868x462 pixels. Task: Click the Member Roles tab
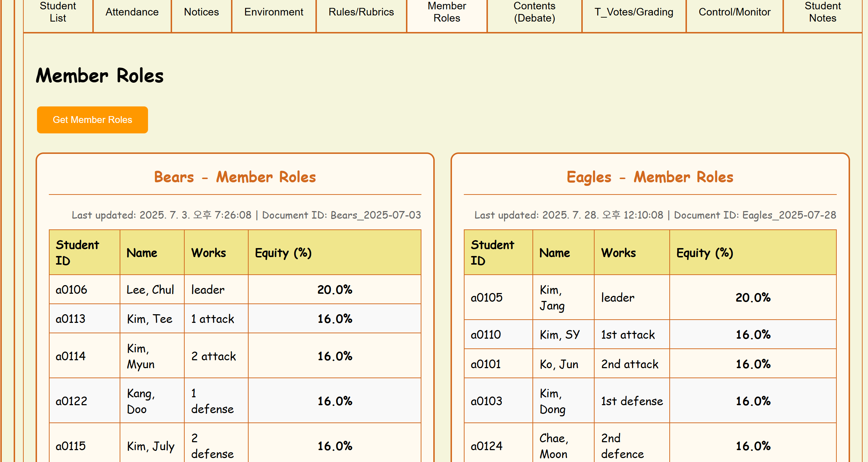click(x=447, y=12)
